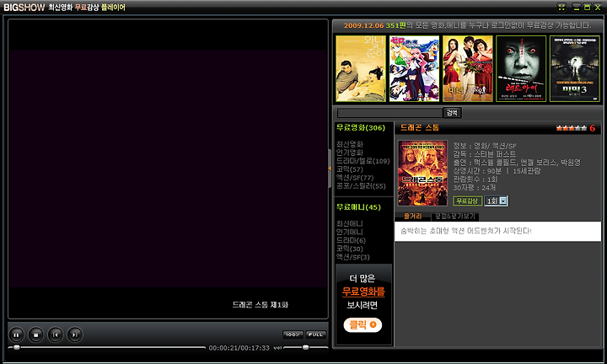Screen dimensions: 607x364
Task: Click the green fullscreen icon in title bar
Action: (x=561, y=7)
